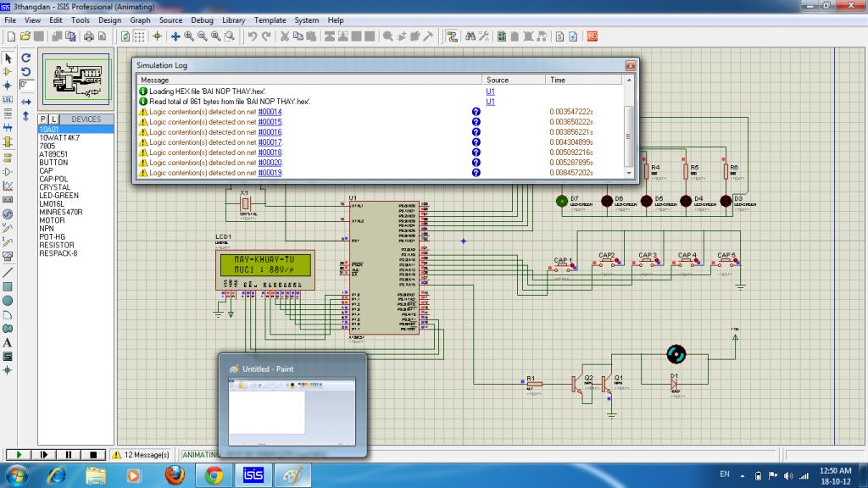Image resolution: width=868 pixels, height=488 pixels.
Task: Click the Undo arrow in toolbar
Action: click(253, 36)
